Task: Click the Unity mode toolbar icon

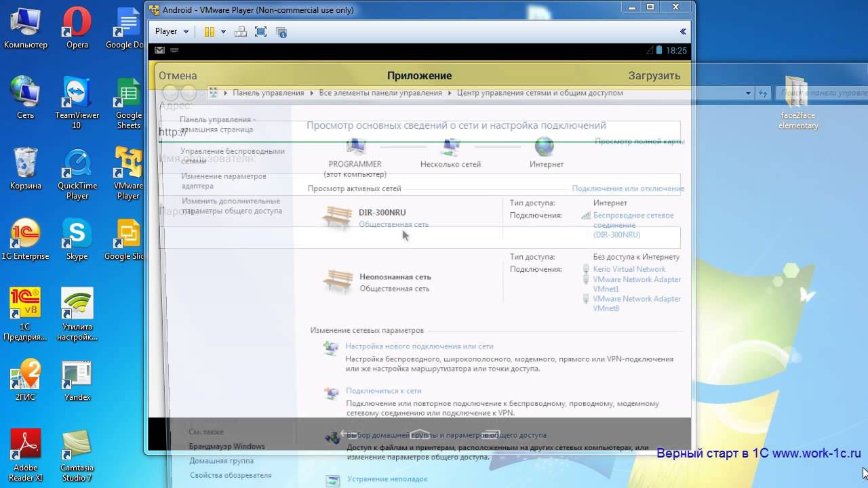Action: [281, 32]
